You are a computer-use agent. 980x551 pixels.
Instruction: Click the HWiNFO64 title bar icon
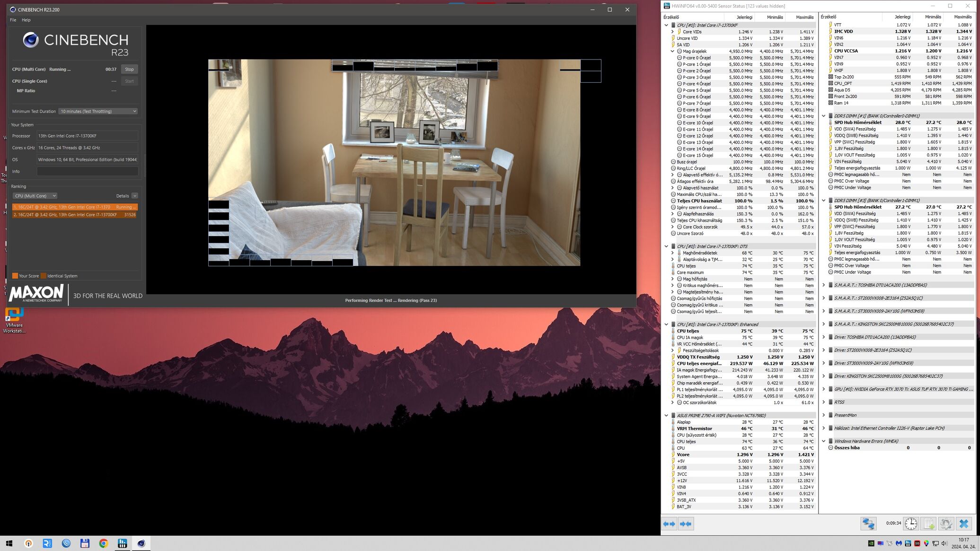pyautogui.click(x=667, y=6)
